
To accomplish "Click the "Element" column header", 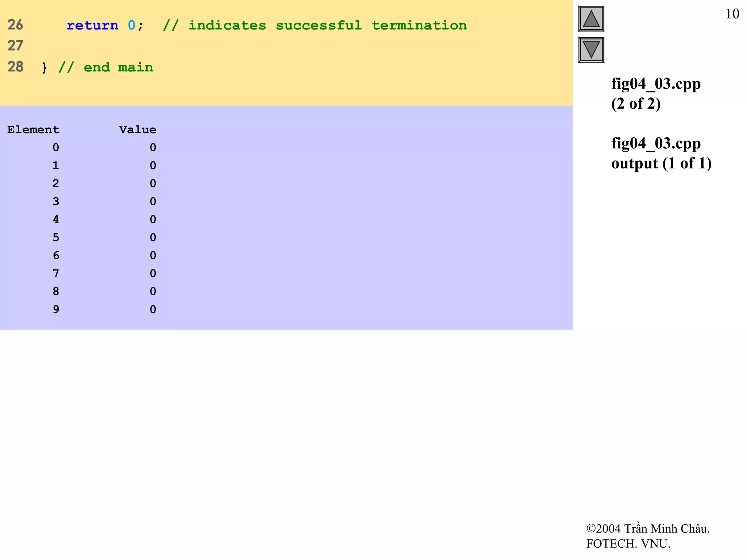I will (33, 130).
